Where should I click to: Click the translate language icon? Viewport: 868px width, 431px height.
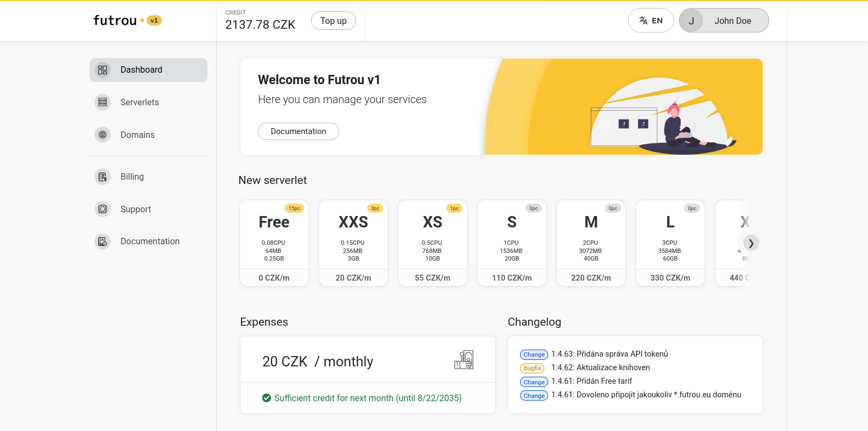click(x=643, y=21)
